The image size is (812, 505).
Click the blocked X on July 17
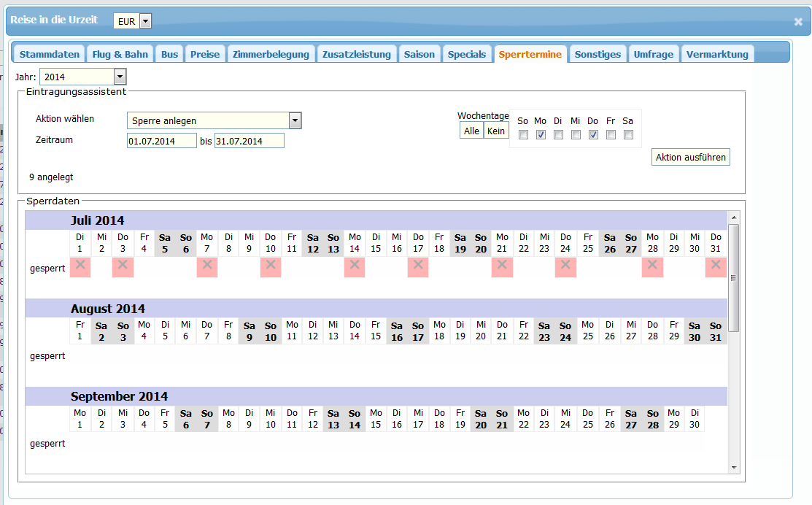(418, 267)
